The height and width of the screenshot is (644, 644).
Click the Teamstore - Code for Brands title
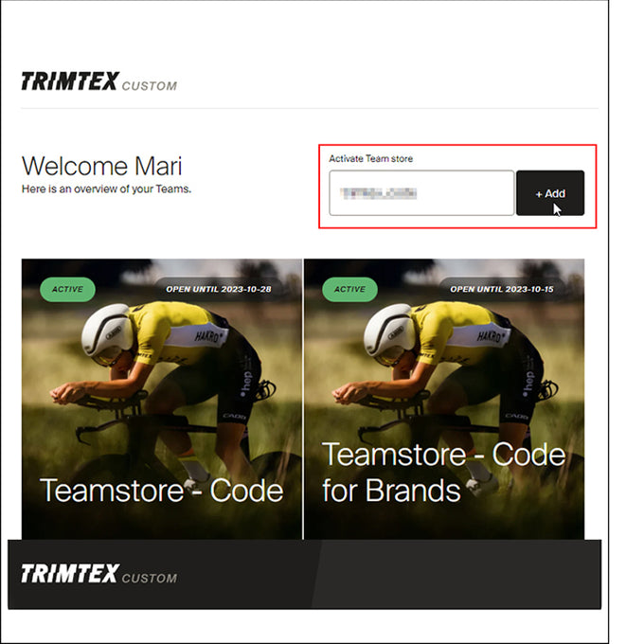coord(443,473)
